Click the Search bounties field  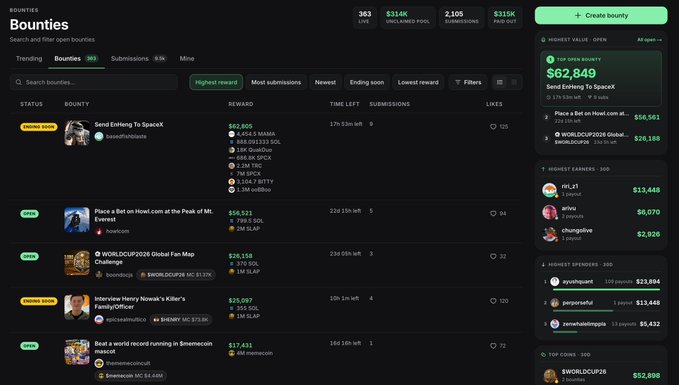pos(94,82)
